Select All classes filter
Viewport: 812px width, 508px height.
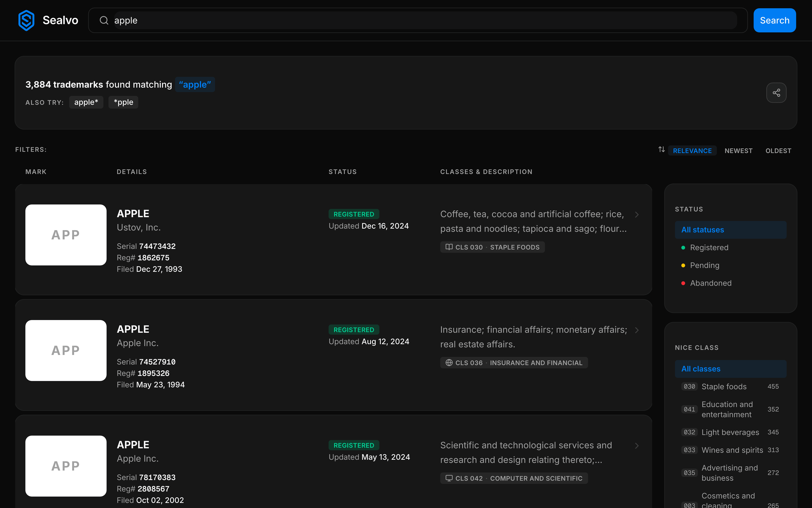coord(730,369)
